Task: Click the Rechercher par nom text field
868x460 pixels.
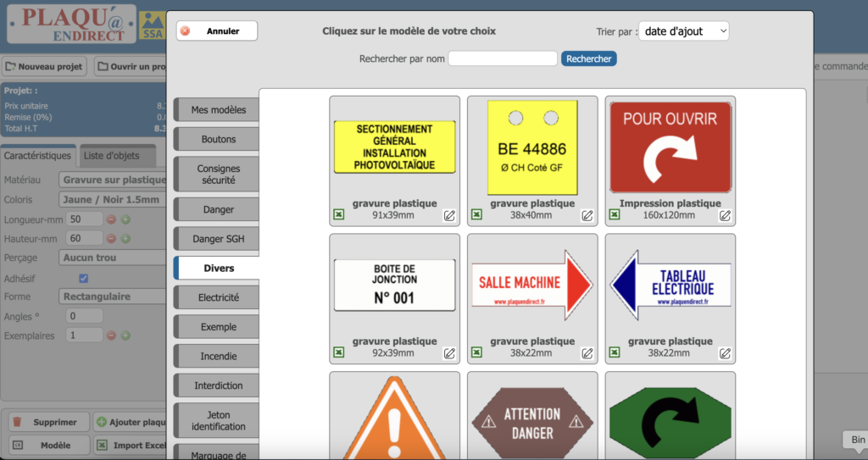Action: 502,58
